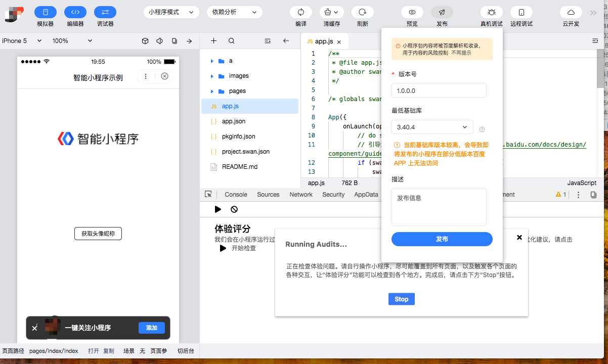Image resolution: width=608 pixels, height=364 pixels.
Task: Click 开始检查 to start audit
Action: 238,248
